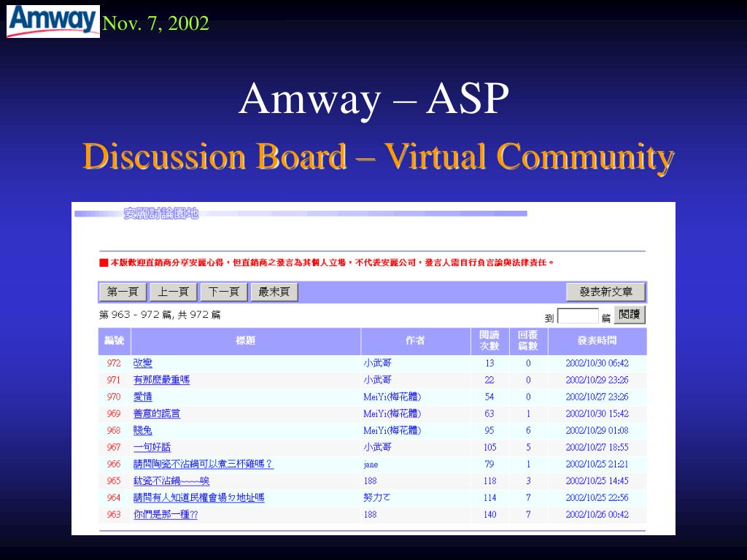
Task: Click author MeiYi(梅花體) in row 970
Action: tap(392, 397)
